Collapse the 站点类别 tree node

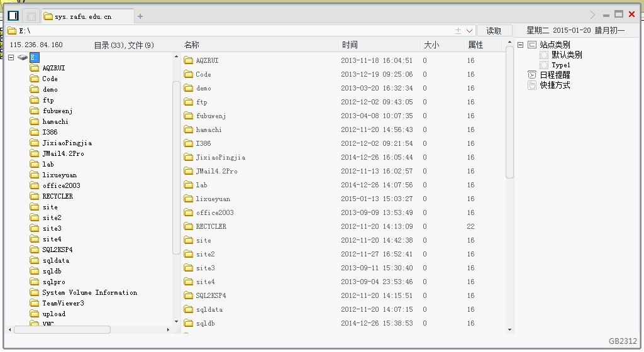(520, 45)
